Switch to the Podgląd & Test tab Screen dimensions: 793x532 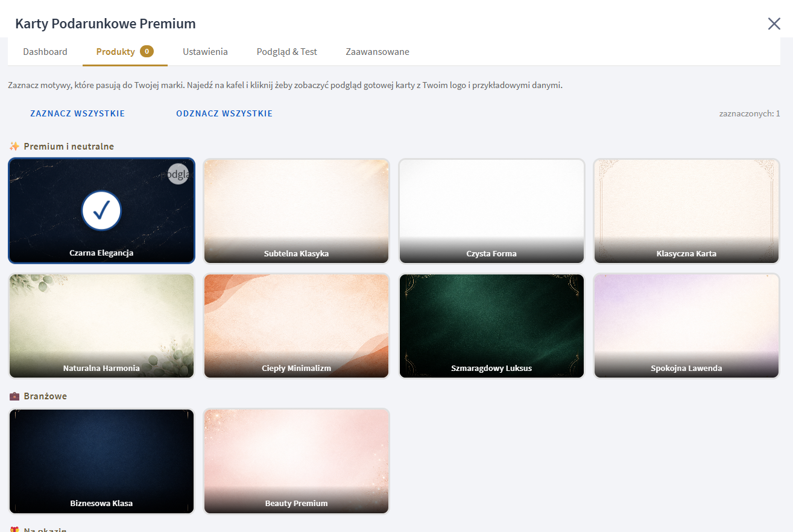pyautogui.click(x=286, y=52)
